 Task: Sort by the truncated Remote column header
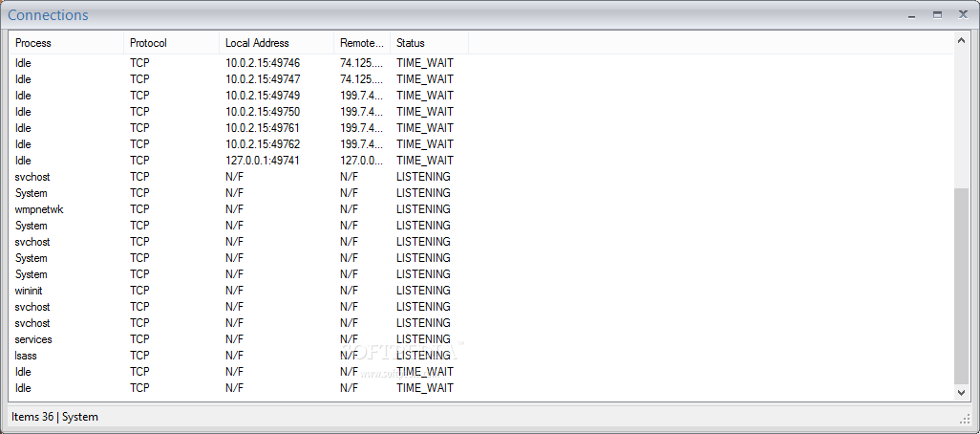click(362, 43)
